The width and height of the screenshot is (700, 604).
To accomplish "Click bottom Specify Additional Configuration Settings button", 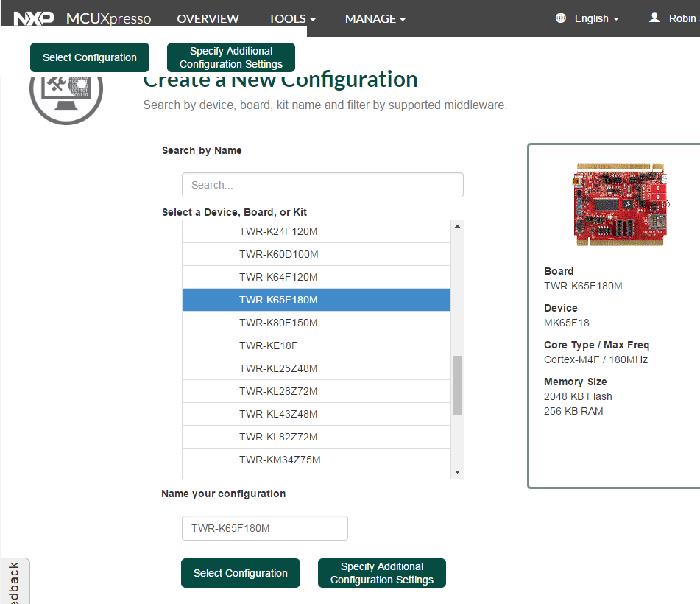I will tap(382, 573).
